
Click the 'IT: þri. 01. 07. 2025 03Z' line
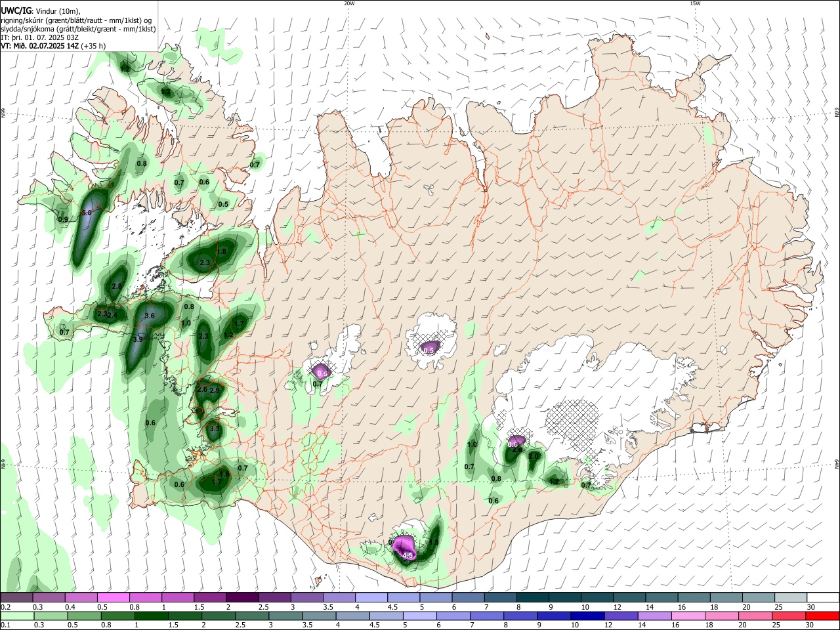tap(40, 37)
